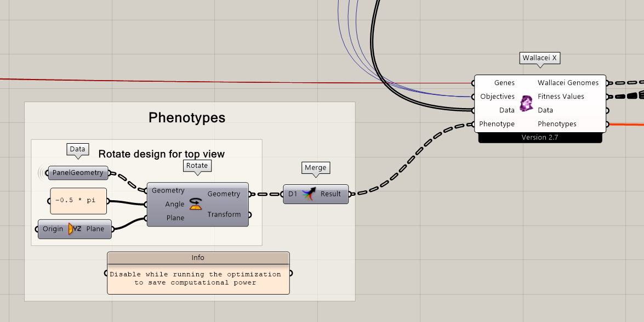Click the Data tag above PanelGeometry

click(x=77, y=149)
